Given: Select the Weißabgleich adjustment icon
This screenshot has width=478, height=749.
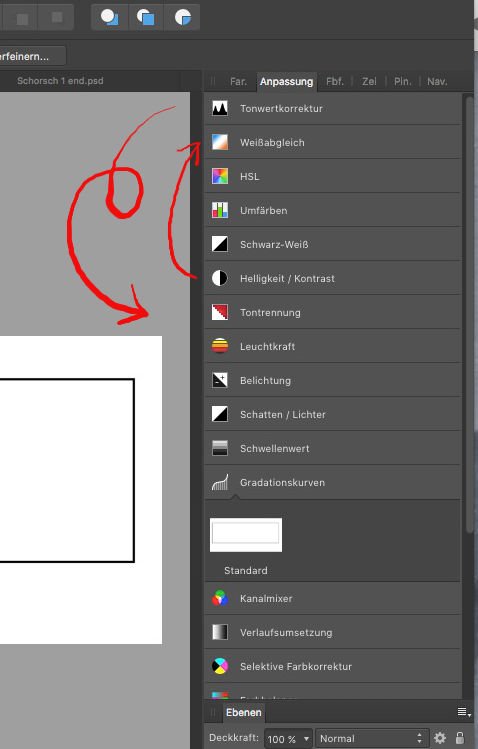Looking at the screenshot, I should (x=220, y=142).
